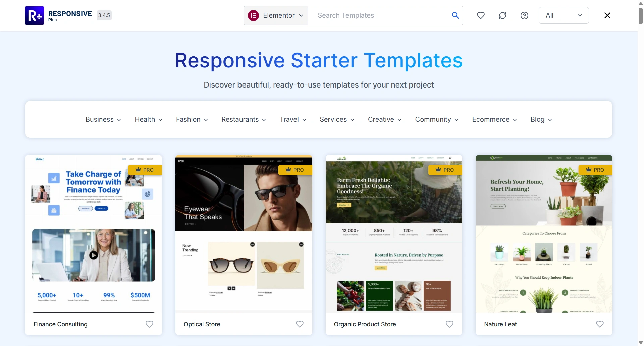The height and width of the screenshot is (346, 644).
Task: Expand the Ecommerce category menu
Action: [495, 119]
